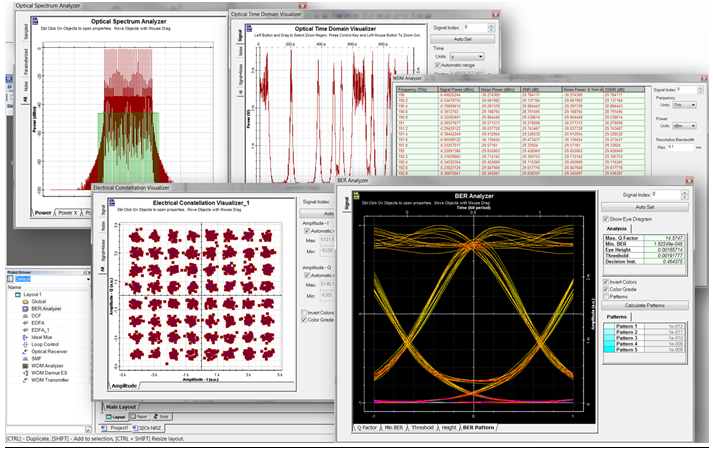Select the Loop Control component icon
Viewport: 713px width, 452px height.
coord(25,344)
